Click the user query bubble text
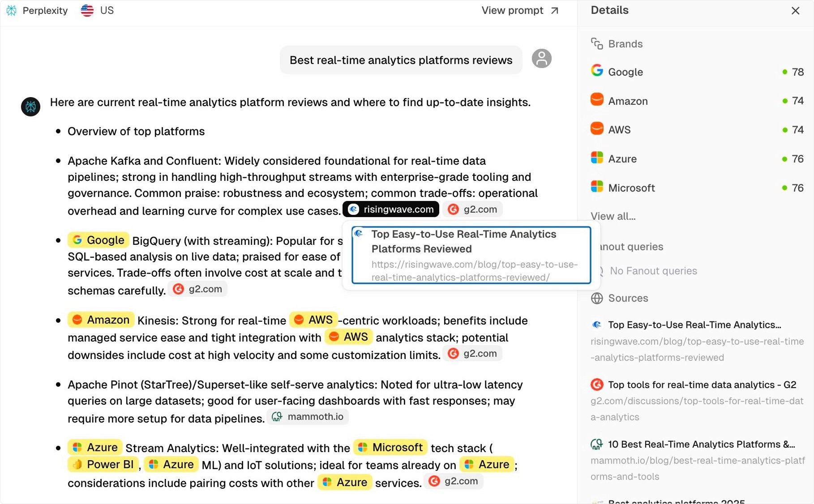 point(401,60)
